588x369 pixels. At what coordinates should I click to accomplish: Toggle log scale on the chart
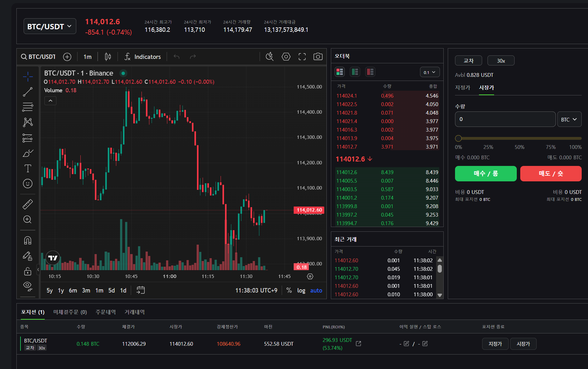(301, 291)
